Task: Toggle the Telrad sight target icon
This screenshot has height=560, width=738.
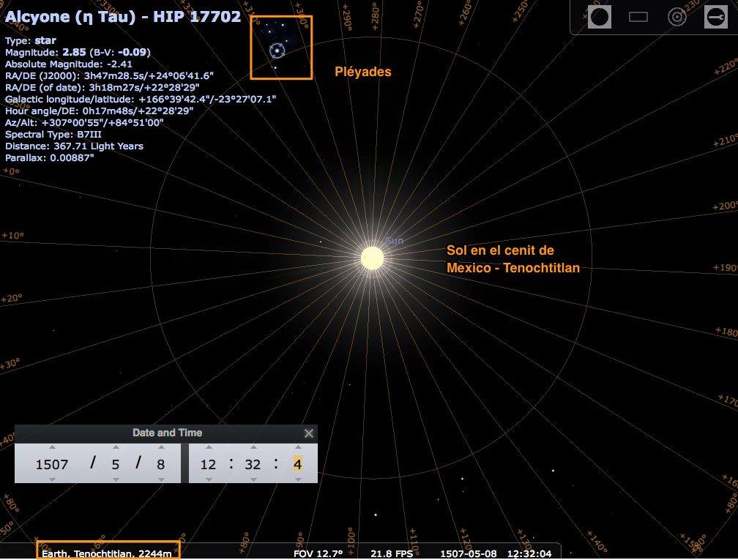Action: click(676, 18)
